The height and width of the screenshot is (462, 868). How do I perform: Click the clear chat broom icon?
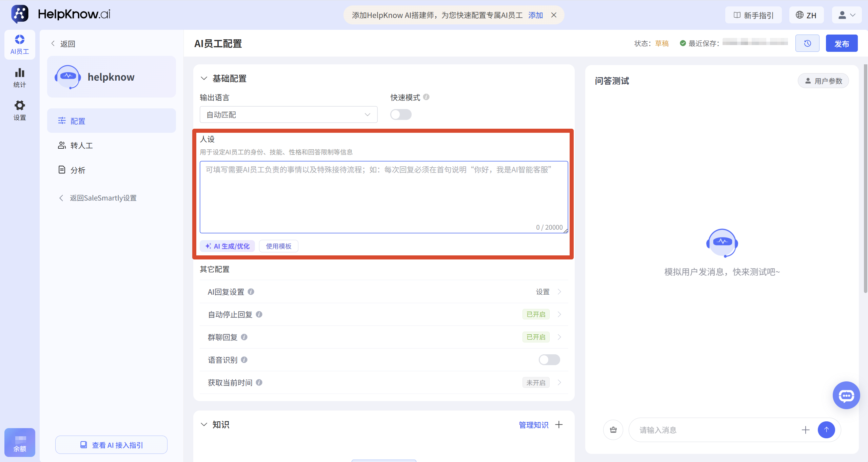[x=613, y=430]
